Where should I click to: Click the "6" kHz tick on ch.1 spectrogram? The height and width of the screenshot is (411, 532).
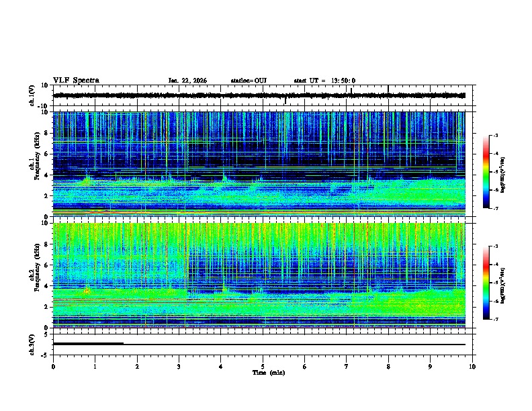tap(47, 154)
